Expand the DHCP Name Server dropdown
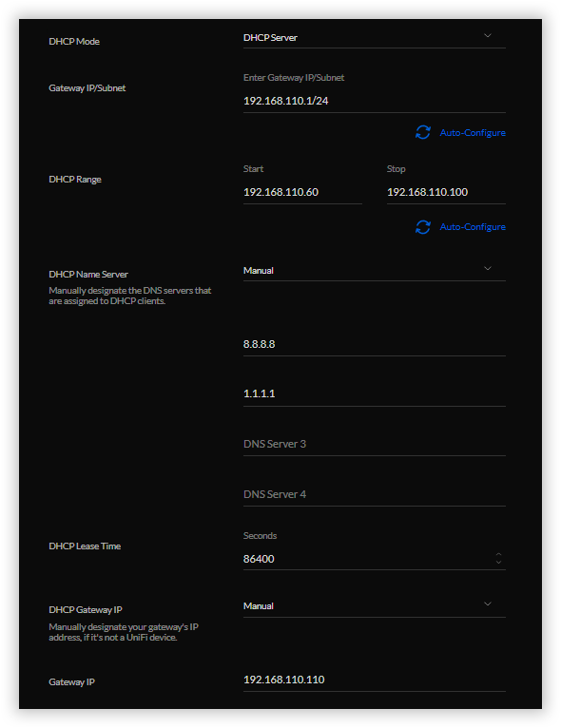Screen dimensions: 561x728 coord(375,270)
